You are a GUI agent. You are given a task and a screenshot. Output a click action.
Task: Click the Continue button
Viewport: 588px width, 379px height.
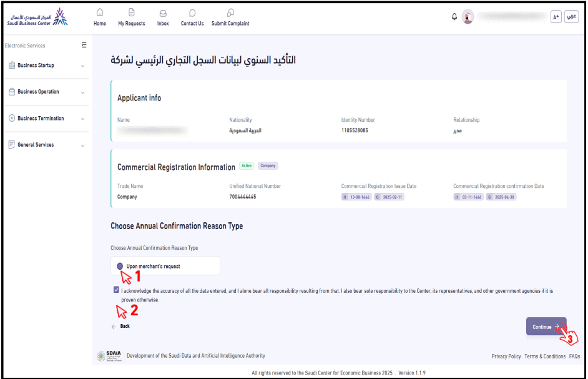pos(546,327)
